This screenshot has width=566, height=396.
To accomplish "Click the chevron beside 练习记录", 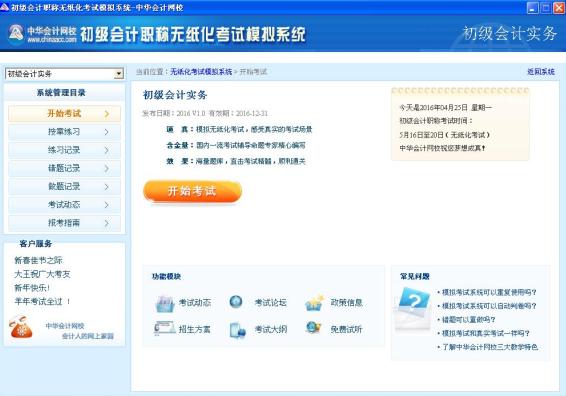I will click(106, 150).
